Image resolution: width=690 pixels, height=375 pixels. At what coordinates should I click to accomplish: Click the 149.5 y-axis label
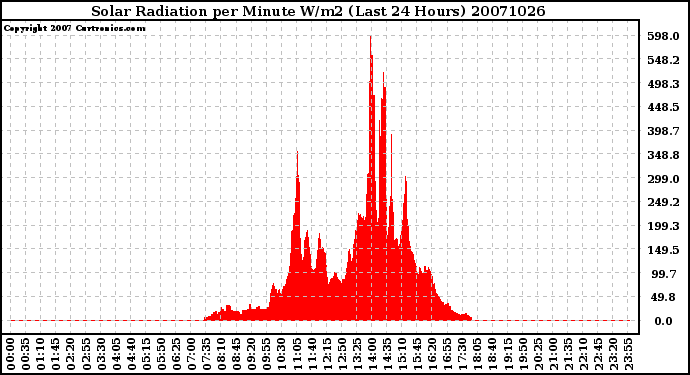coord(663,250)
